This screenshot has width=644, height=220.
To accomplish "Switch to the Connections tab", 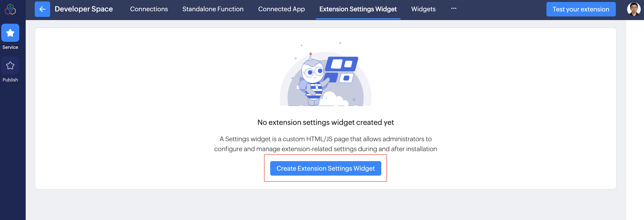I will coord(149,9).
